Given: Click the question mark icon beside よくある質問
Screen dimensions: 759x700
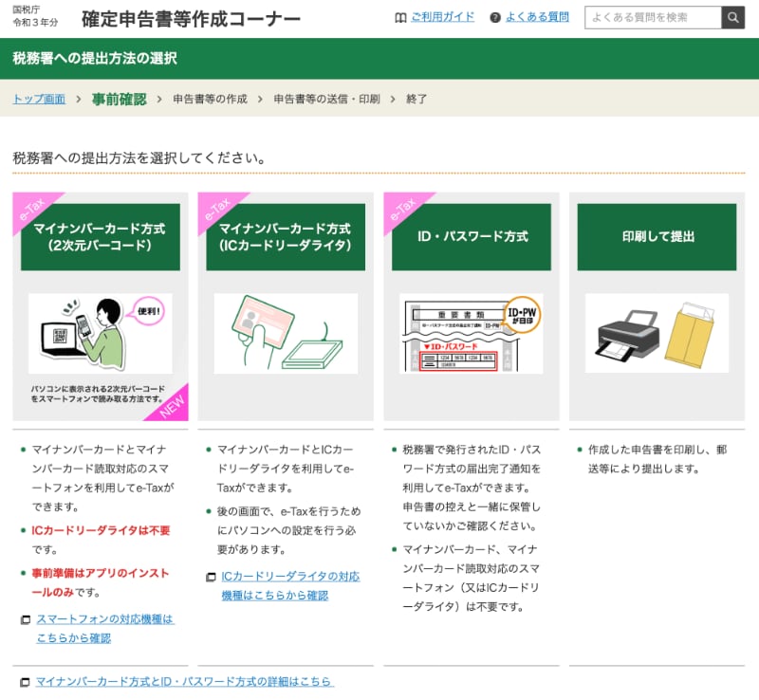Looking at the screenshot, I should (x=495, y=17).
